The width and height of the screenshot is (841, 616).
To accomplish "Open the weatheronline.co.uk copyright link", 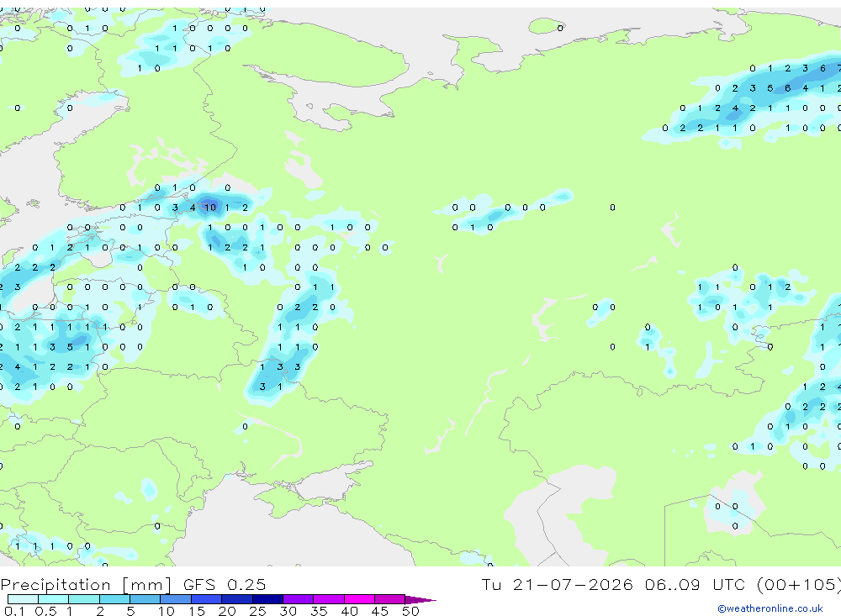I will (770, 608).
